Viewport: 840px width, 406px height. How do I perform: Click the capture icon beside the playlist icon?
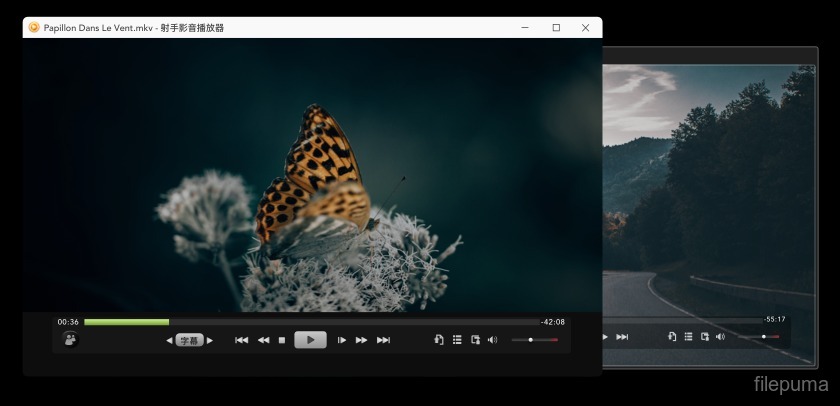click(475, 340)
